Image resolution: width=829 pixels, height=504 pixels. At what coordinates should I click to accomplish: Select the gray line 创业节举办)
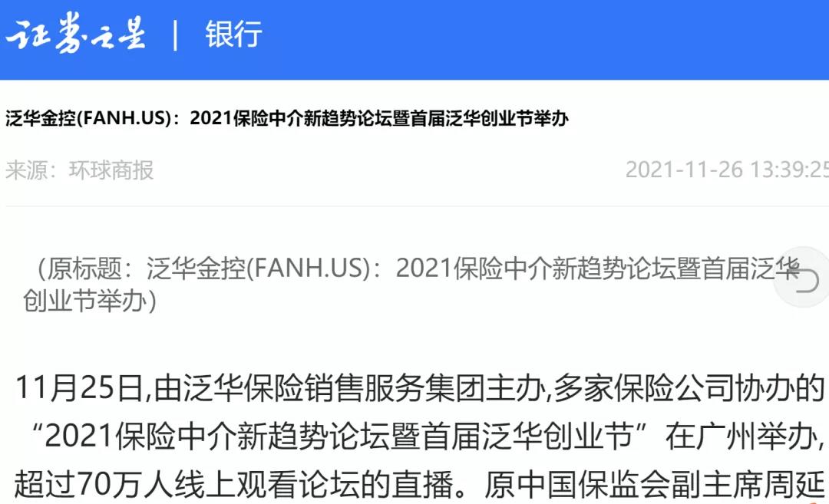coord(90,301)
